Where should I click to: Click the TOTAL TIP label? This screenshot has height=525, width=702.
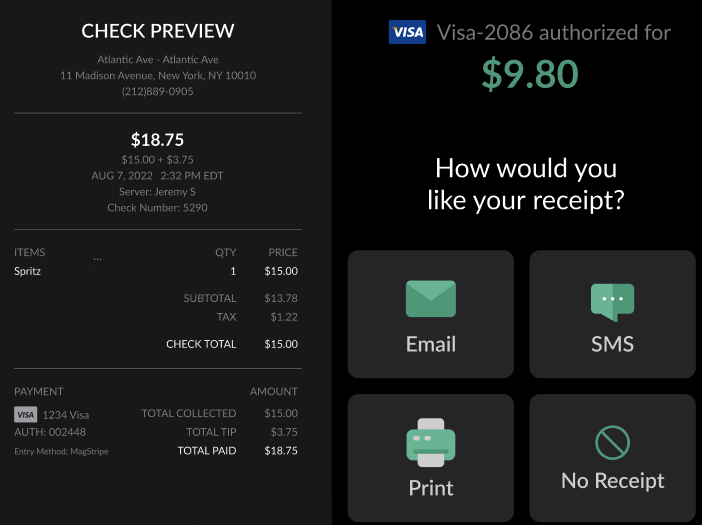tap(211, 432)
